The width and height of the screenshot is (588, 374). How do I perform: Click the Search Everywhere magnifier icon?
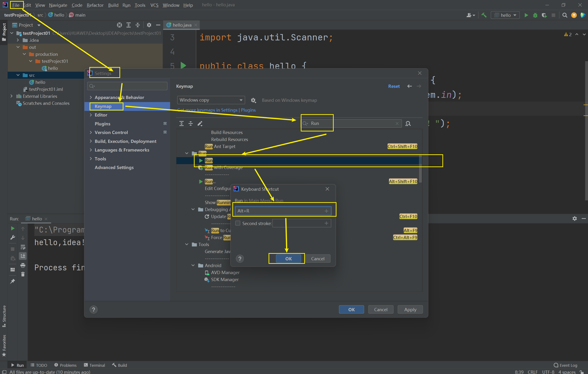pyautogui.click(x=565, y=15)
